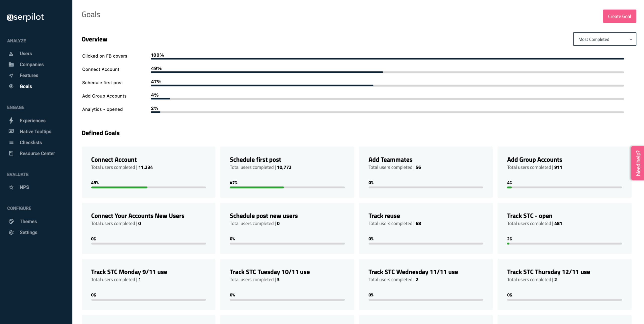The height and width of the screenshot is (324, 644).
Task: Click the Native Tooltips chat icon
Action: coord(11,131)
